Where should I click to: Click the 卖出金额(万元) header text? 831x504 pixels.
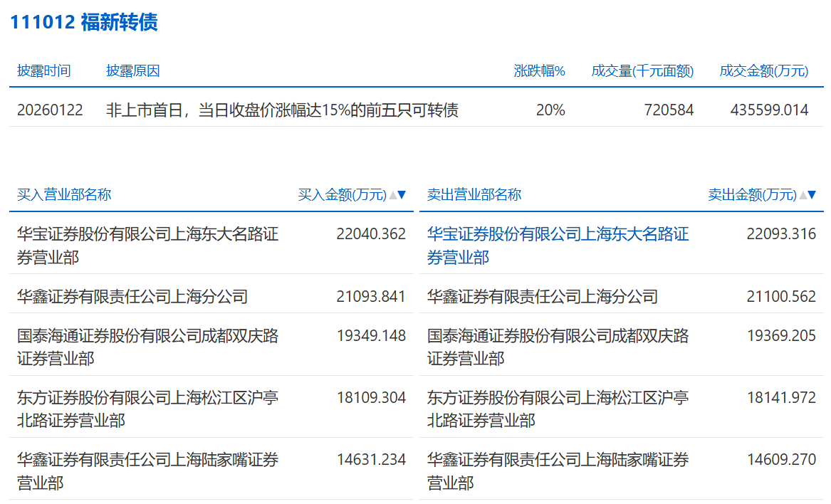point(752,195)
